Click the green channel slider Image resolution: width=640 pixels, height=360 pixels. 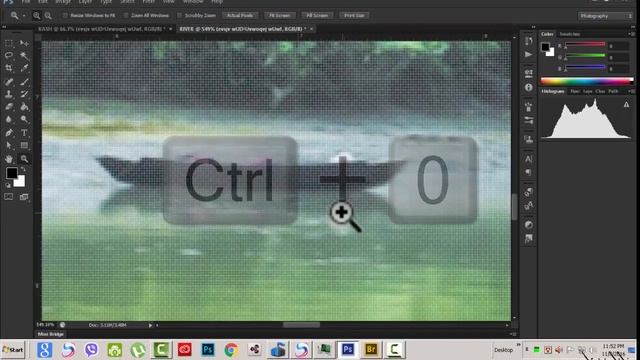[x=584, y=56]
